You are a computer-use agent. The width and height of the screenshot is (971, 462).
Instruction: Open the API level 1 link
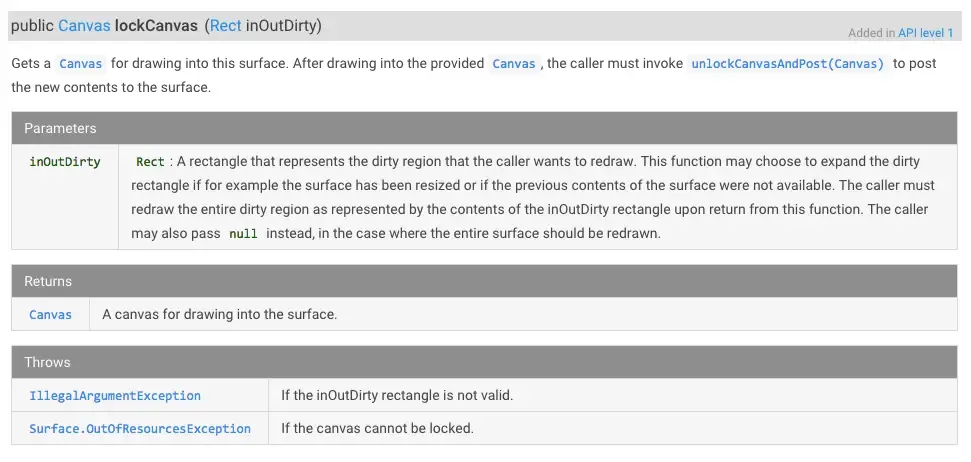click(x=925, y=33)
